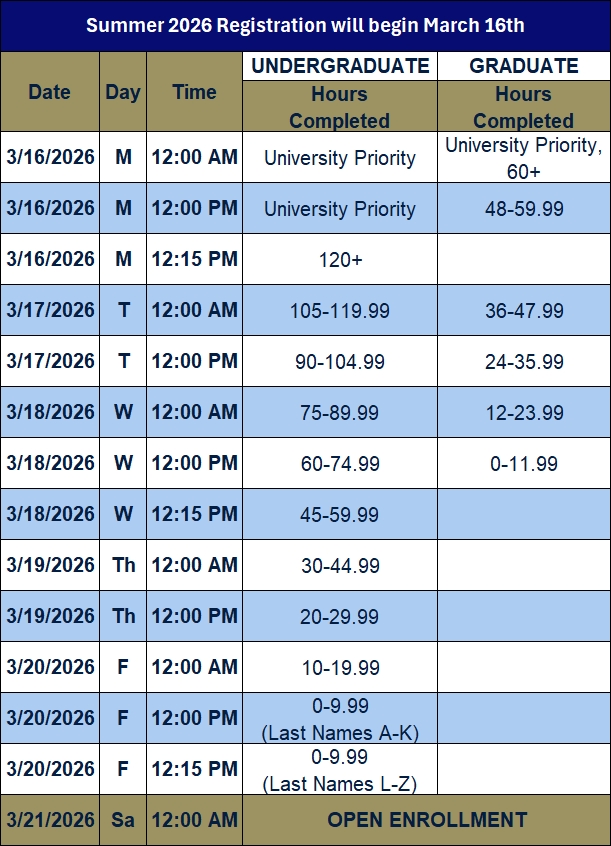Viewport: 611px width, 846px height.
Task: Select the Last Names A-K cell
Action: 340,718
